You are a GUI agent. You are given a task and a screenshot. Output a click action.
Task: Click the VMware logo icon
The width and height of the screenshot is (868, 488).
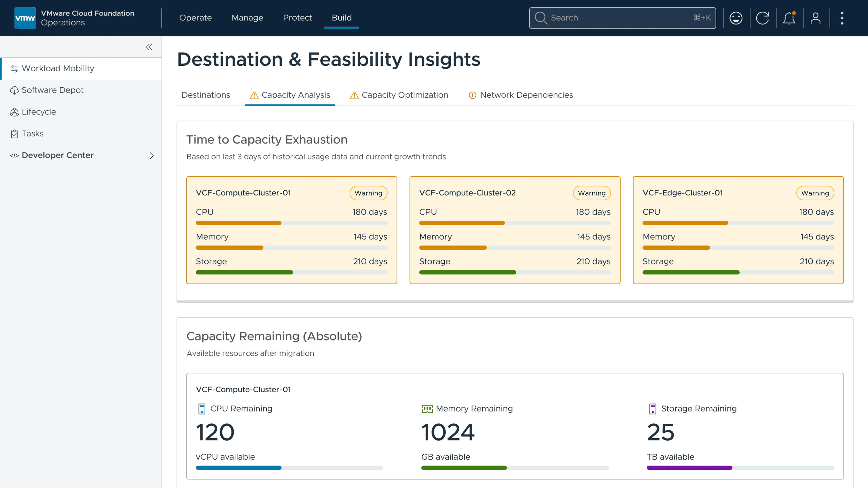click(x=25, y=18)
